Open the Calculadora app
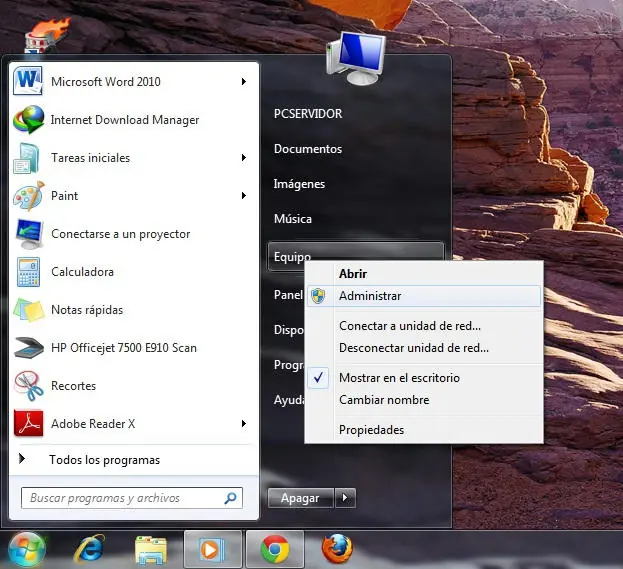623x569 pixels. [x=82, y=272]
